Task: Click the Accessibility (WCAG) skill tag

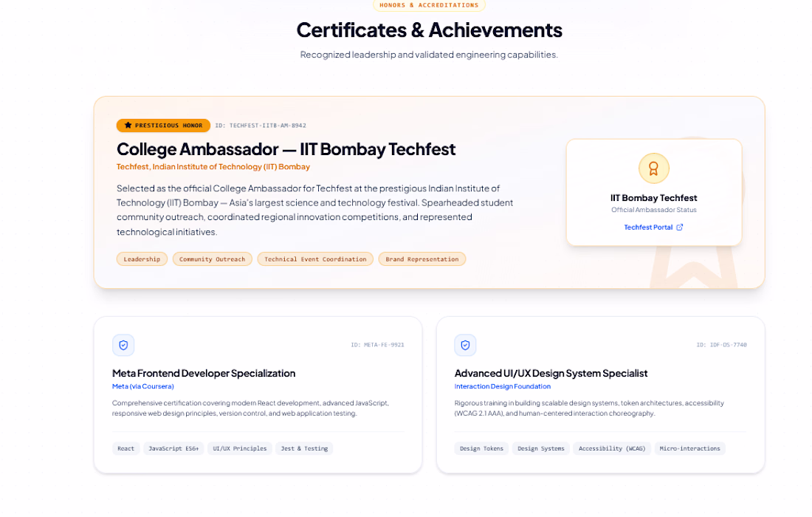Action: pos(612,448)
